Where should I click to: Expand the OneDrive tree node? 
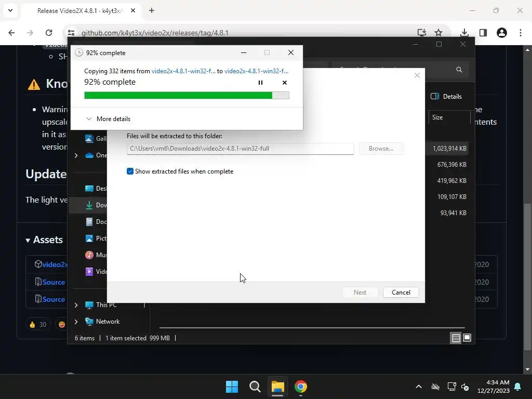[76, 155]
